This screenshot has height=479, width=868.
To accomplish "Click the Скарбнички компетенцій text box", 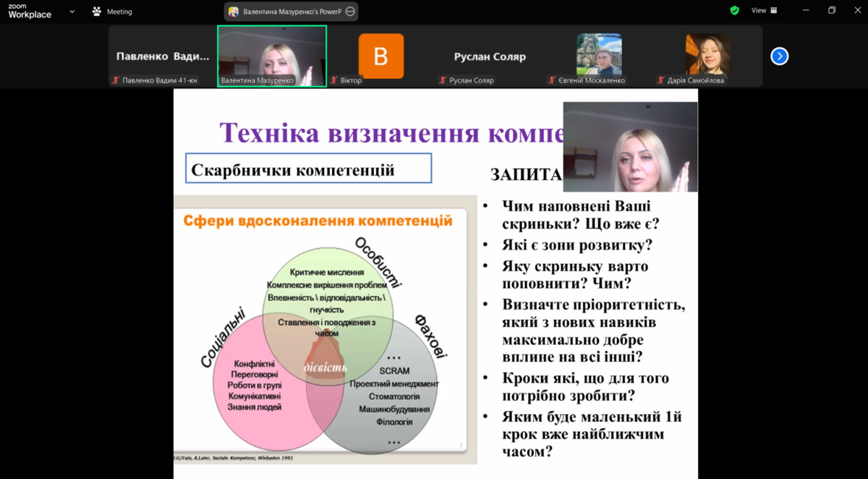I will [308, 169].
